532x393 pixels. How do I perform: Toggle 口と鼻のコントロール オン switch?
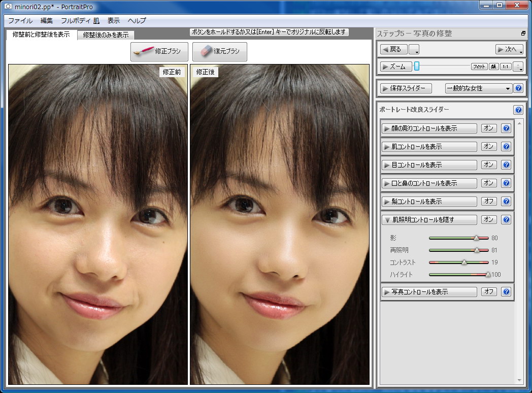coord(489,183)
